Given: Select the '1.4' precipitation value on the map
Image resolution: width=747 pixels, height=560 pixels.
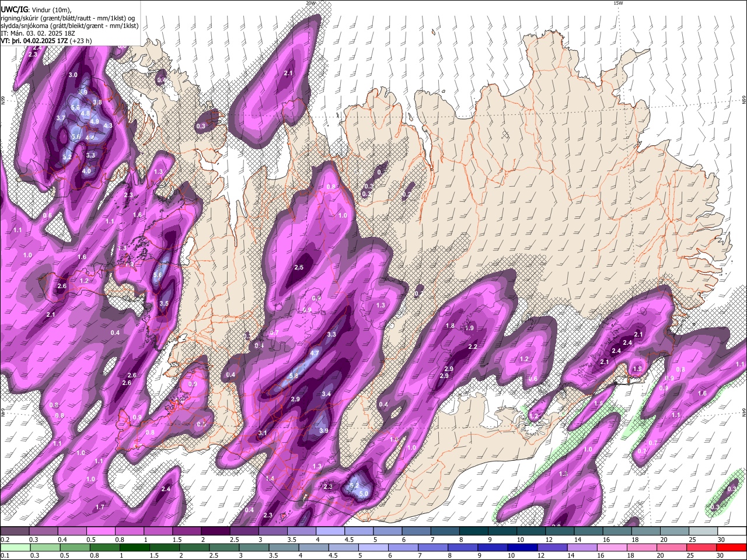Looking at the screenshot, I should (270, 478).
